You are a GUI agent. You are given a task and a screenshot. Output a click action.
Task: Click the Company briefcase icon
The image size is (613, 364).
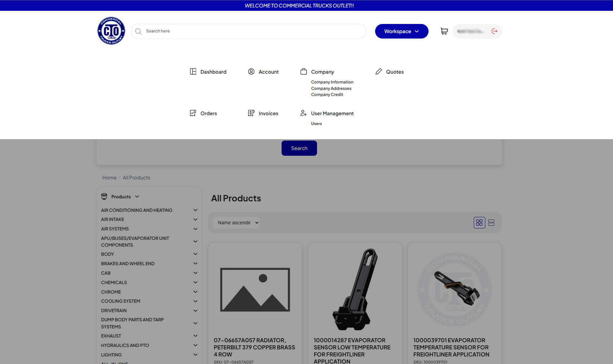[304, 72]
